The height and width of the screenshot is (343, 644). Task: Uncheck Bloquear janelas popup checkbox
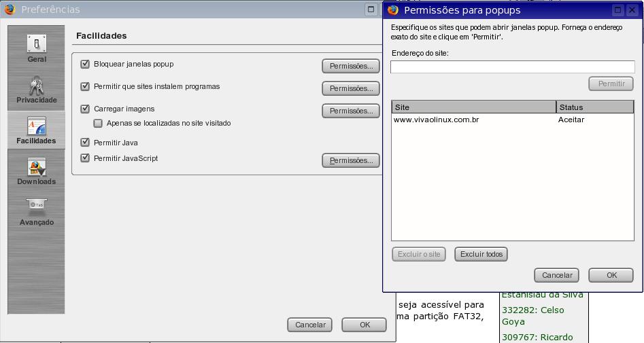(x=85, y=64)
